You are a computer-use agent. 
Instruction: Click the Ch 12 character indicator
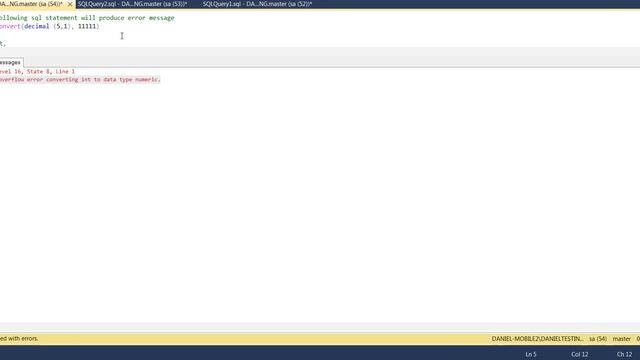tap(624, 354)
